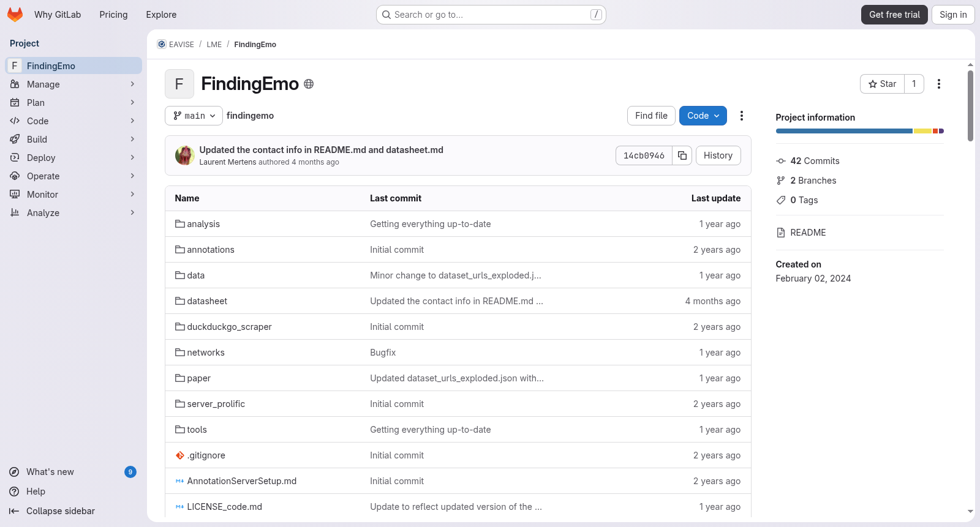Click the EAVISE group icon in breadcrumb

(162, 44)
